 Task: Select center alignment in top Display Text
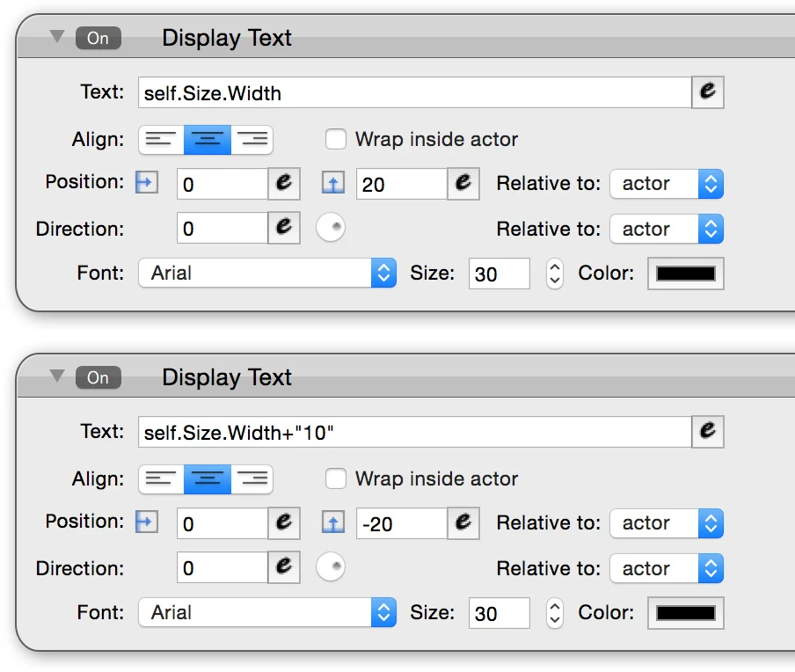pos(208,140)
